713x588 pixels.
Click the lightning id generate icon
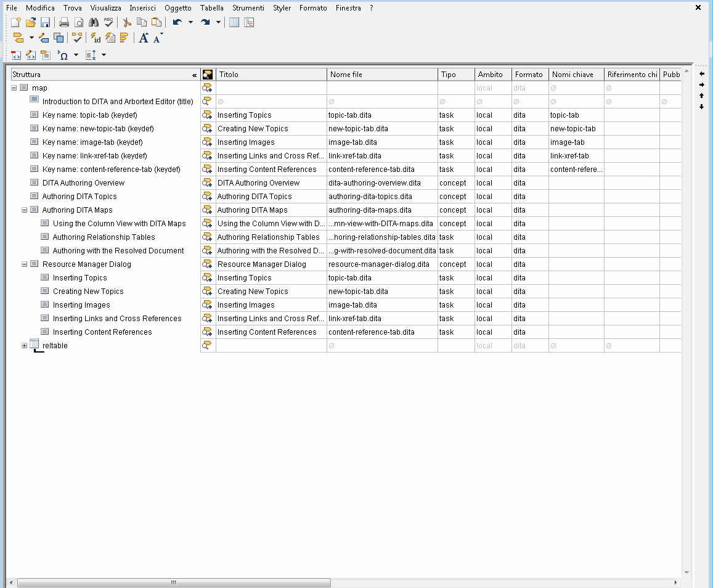coord(96,38)
